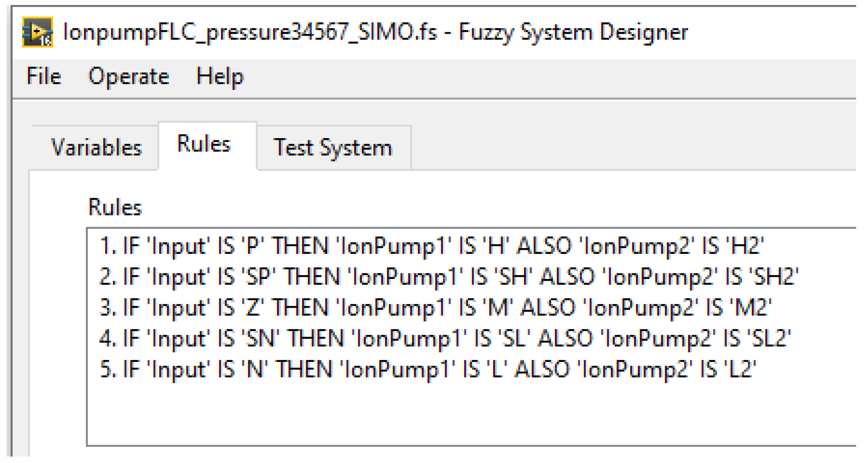Open the Operate menu
The image size is (868, 463).
[x=128, y=76]
